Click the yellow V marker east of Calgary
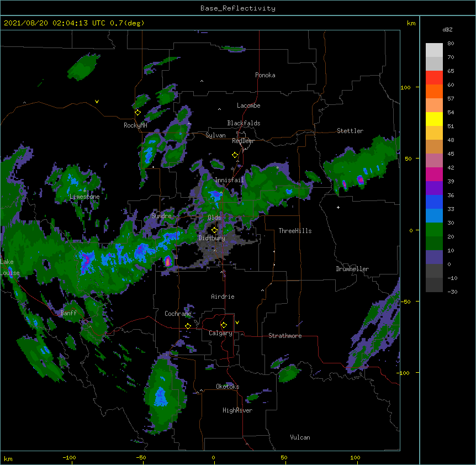Screen dimensions: 476x465 click(x=237, y=323)
